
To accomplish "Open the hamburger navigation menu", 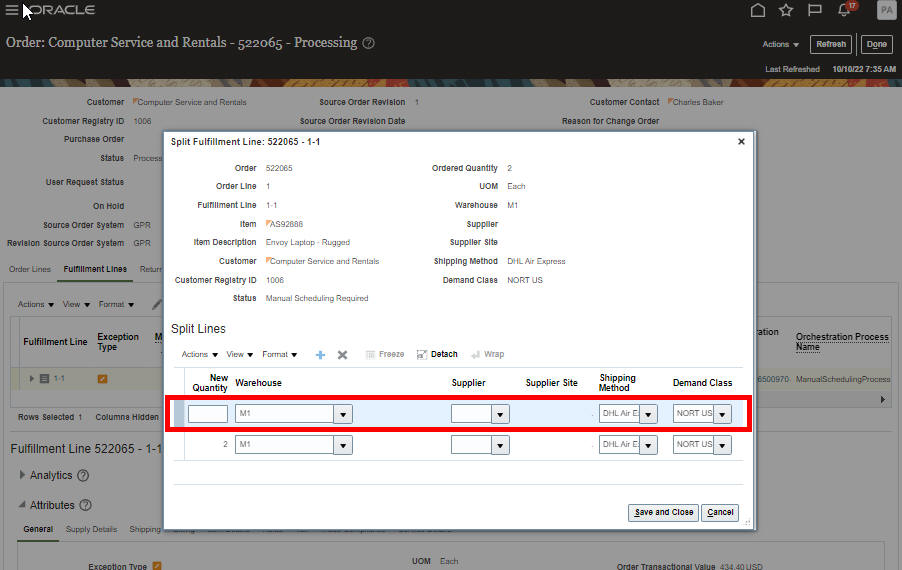I will [12, 10].
